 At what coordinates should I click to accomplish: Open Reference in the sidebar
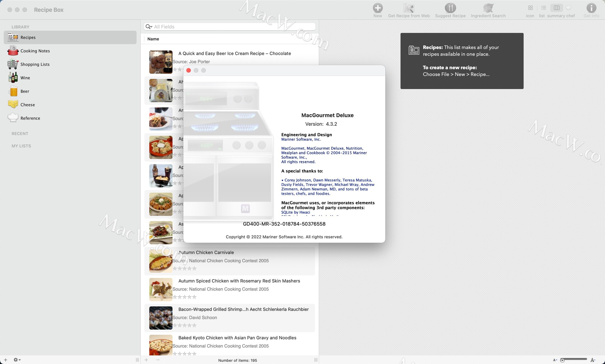(70, 118)
